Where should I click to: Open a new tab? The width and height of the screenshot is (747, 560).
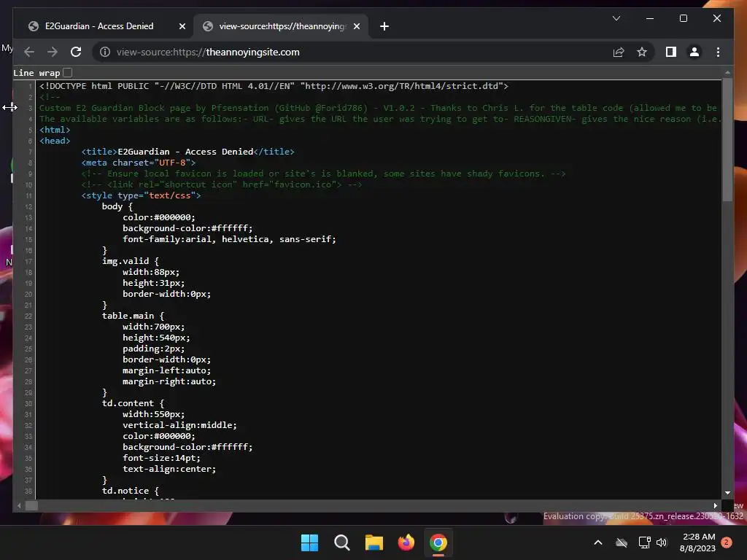[x=384, y=26]
